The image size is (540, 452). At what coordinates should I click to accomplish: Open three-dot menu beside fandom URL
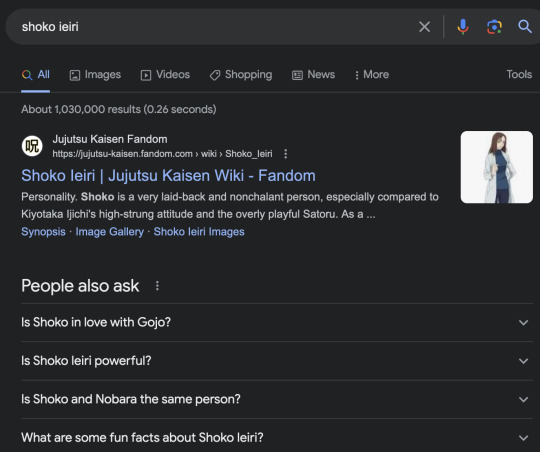tap(285, 154)
